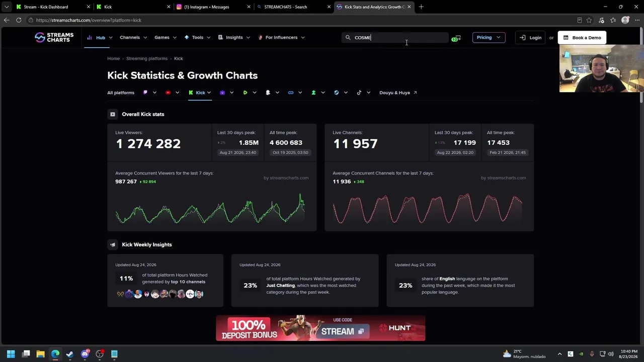Open the browser tab list arrow

click(7, 7)
